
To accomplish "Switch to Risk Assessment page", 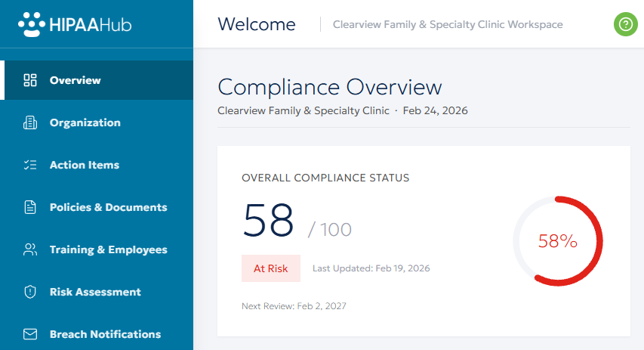I will (x=95, y=292).
